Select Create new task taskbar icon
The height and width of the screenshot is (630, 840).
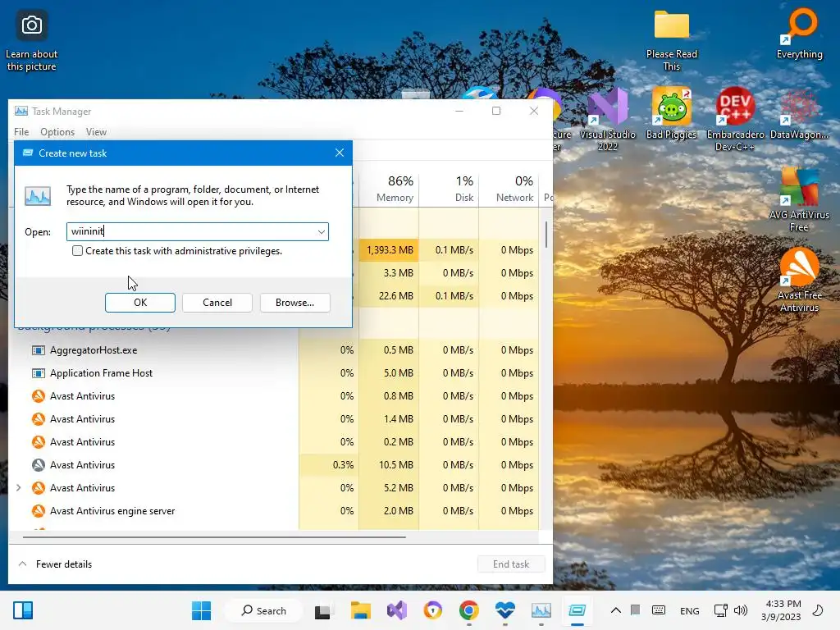tap(577, 610)
